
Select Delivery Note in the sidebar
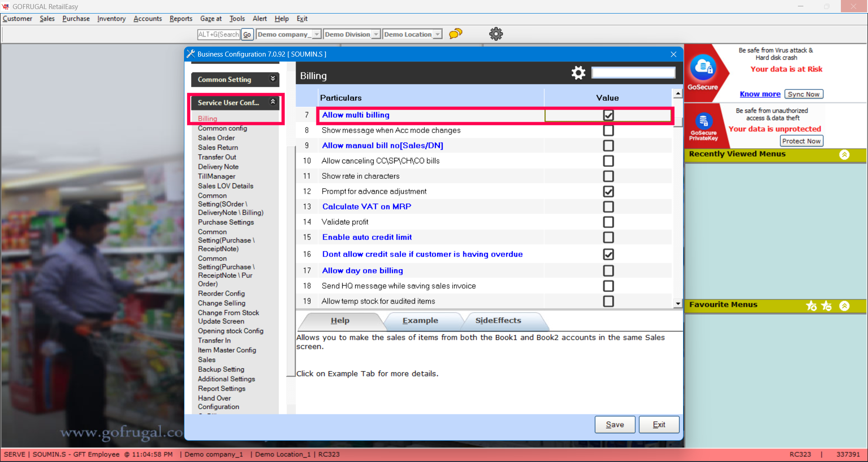coord(218,167)
